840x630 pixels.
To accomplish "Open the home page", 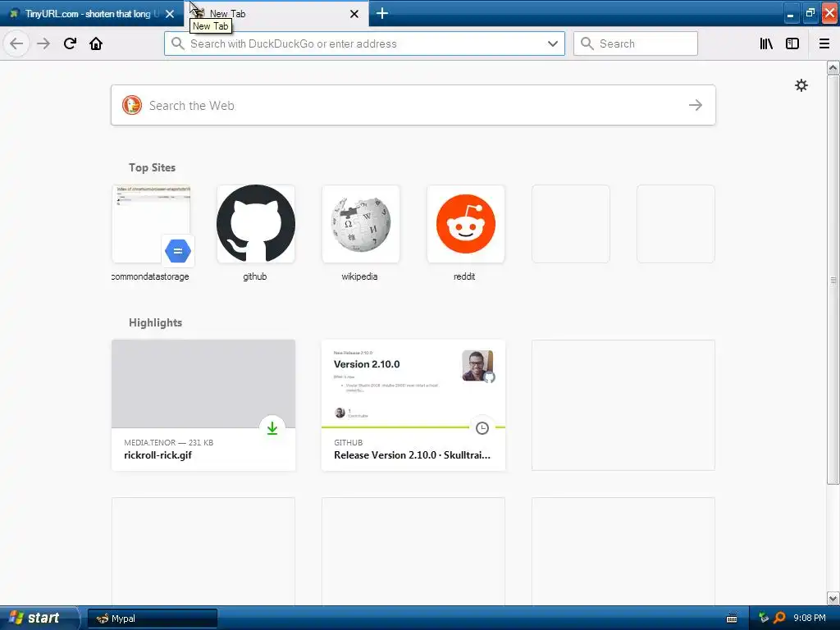I will point(96,43).
